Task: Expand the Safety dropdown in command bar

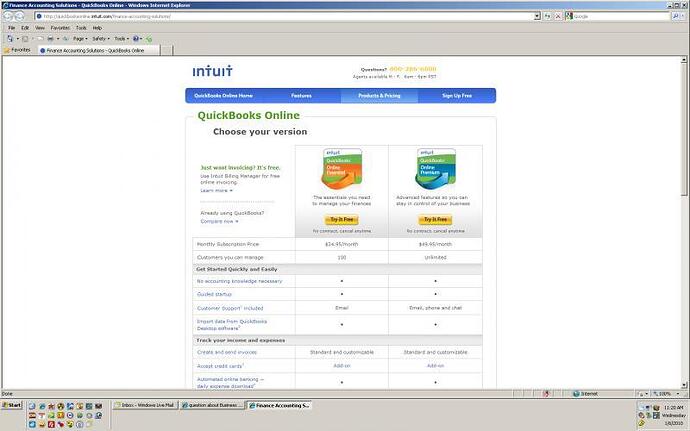Action: [x=101, y=39]
